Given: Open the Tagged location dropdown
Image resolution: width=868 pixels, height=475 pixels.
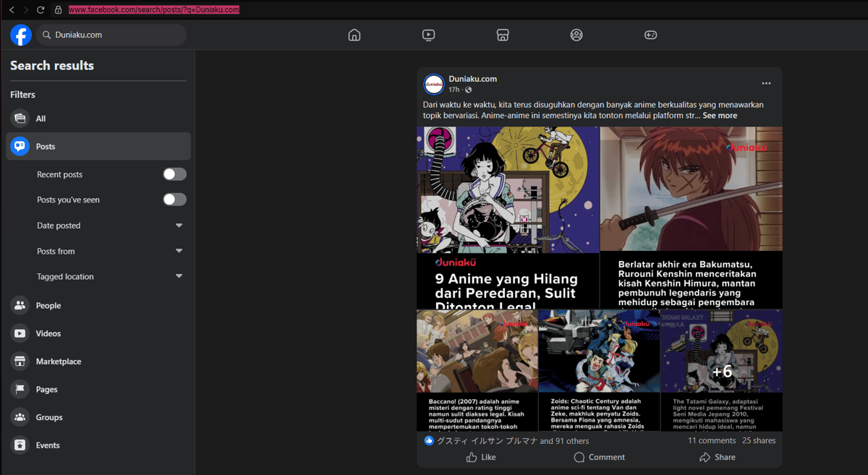Looking at the screenshot, I should click(179, 276).
